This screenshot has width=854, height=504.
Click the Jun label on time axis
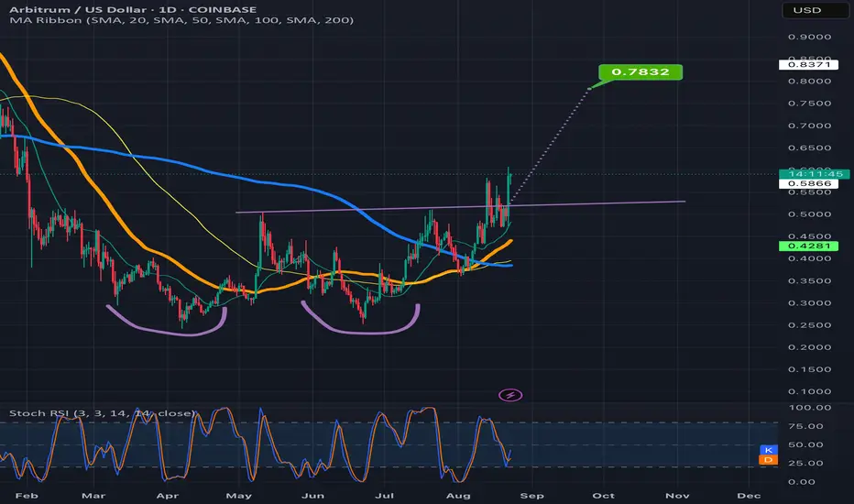click(312, 496)
